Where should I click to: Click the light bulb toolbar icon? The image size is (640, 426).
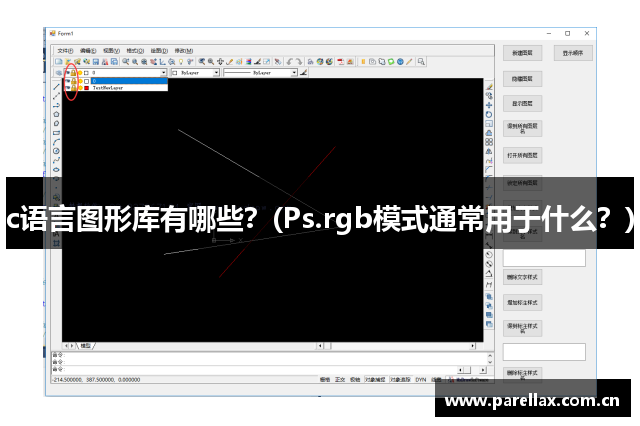(181, 62)
